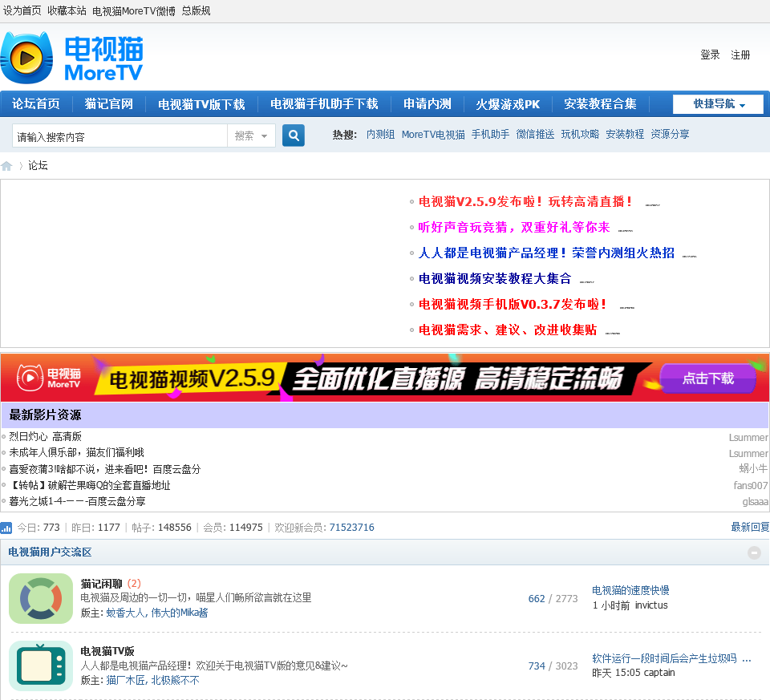The width and height of the screenshot is (770, 700).
Task: Click the 最新影片资源 header
Action: pyautogui.click(x=45, y=415)
